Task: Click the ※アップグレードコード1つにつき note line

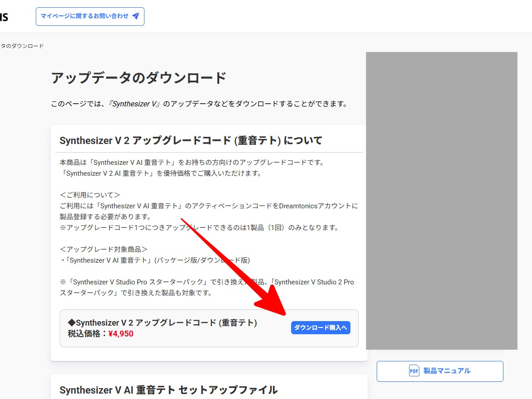Action: [x=199, y=227]
